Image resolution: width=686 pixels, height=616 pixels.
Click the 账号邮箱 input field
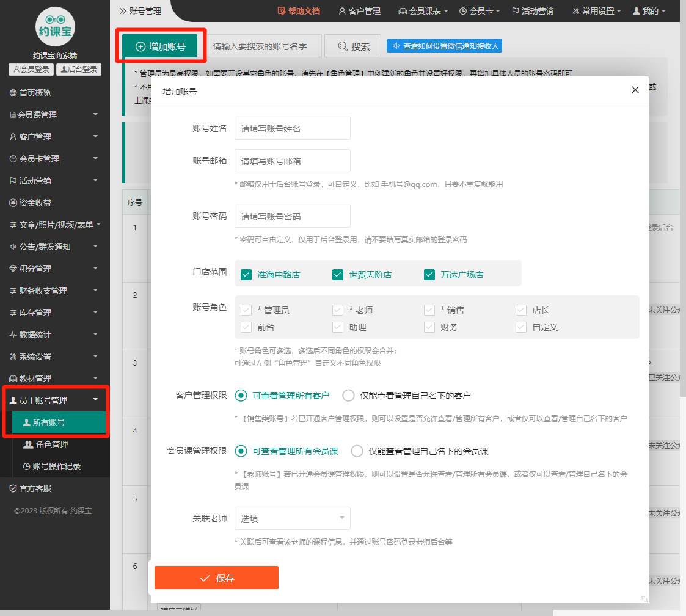292,161
